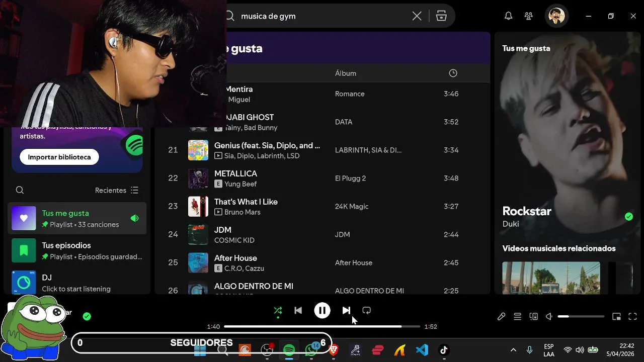The height and width of the screenshot is (362, 644).
Task: Enter full screen player view
Action: coord(633,317)
